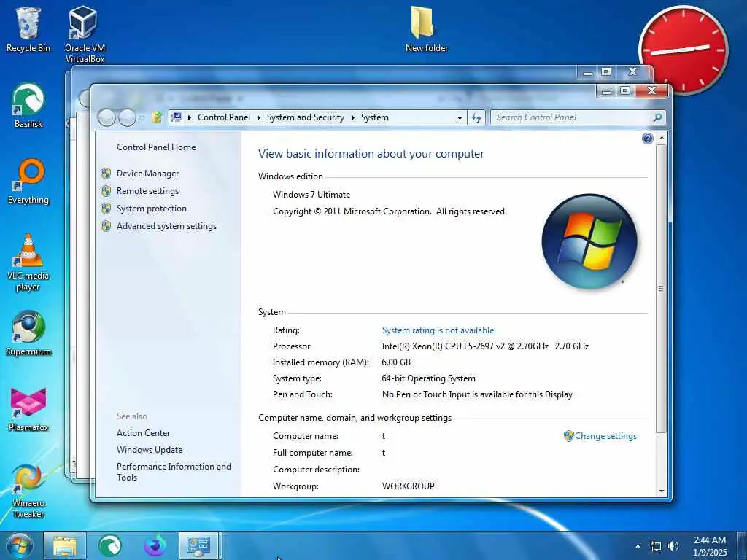This screenshot has height=560, width=747.
Task: Click shield icon beside Advanced system settings
Action: coord(106,227)
